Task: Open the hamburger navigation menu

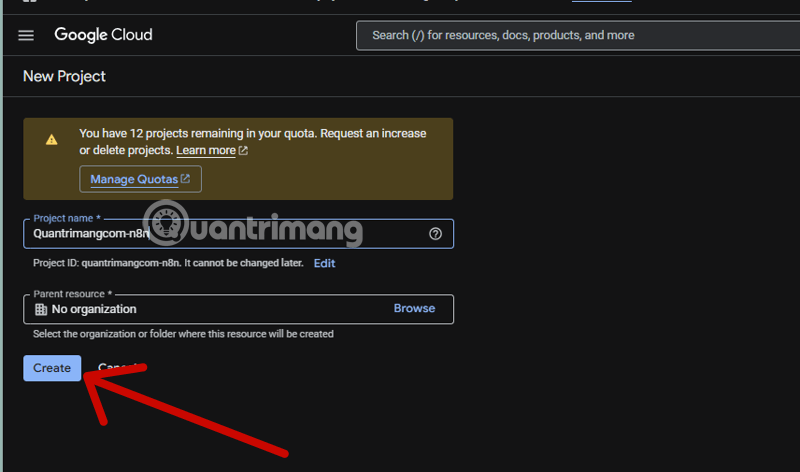Action: [x=26, y=35]
